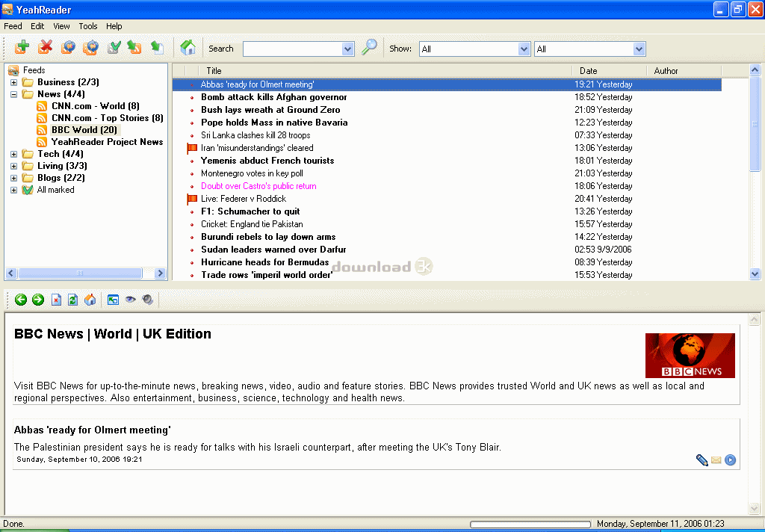This screenshot has height=532, width=765.
Task: Toggle the eye icon in browser toolbar
Action: (131, 300)
